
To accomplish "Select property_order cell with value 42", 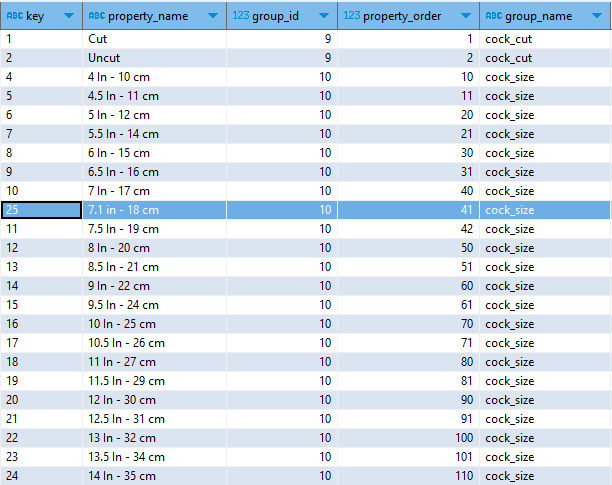I will click(x=409, y=229).
